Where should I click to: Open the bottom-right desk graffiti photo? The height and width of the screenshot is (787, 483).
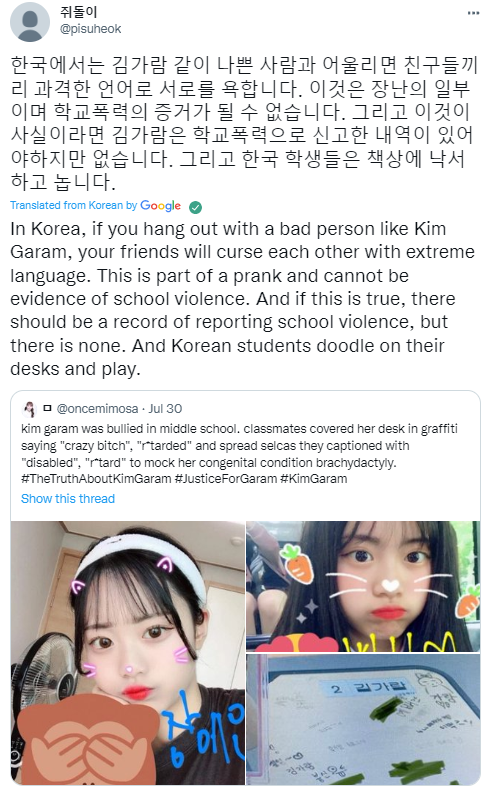tap(363, 719)
